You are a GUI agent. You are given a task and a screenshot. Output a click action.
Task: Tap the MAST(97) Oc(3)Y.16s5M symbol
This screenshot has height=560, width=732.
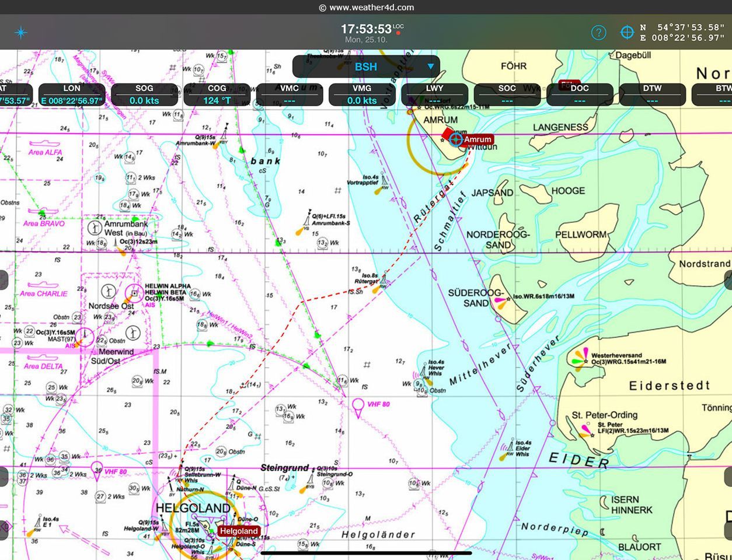click(x=85, y=337)
